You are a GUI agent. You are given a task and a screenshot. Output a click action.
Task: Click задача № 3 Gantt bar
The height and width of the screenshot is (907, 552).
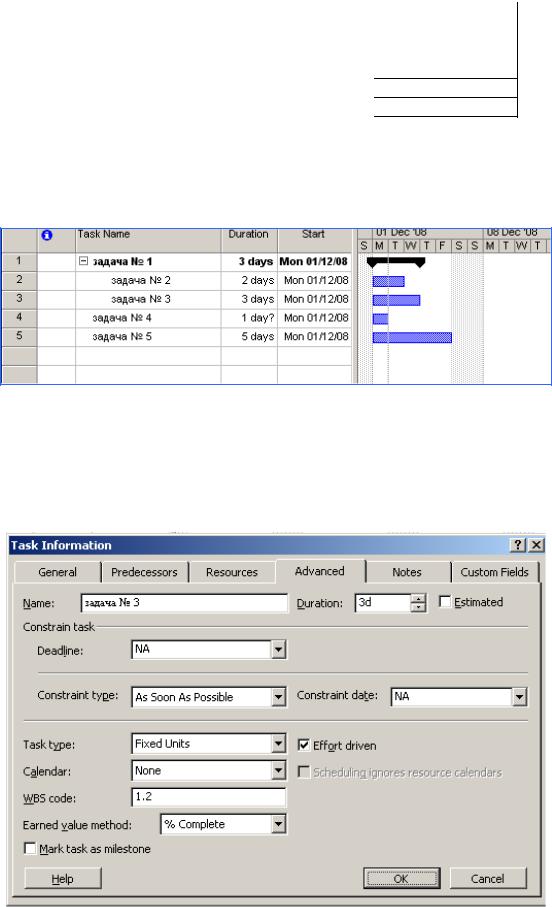[x=396, y=300]
